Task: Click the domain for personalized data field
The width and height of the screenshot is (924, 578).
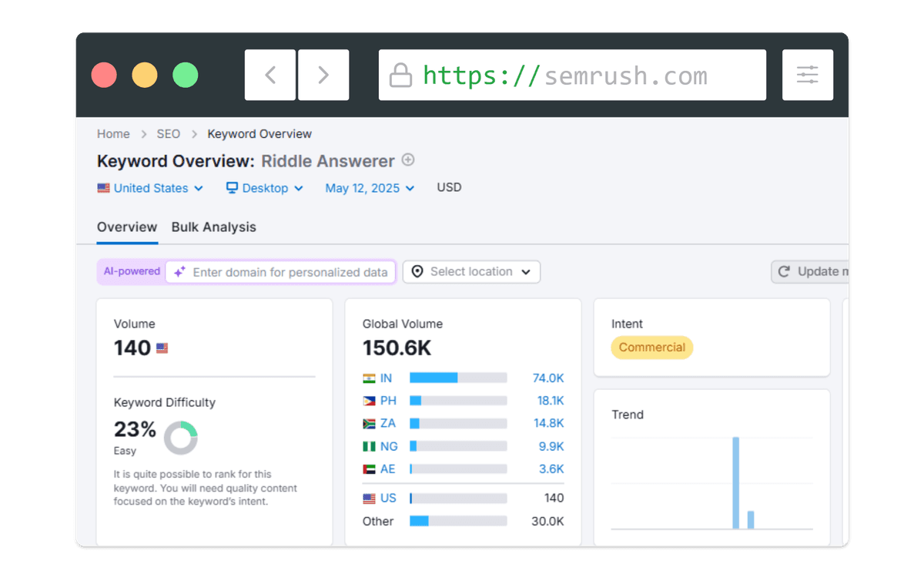Action: click(280, 272)
